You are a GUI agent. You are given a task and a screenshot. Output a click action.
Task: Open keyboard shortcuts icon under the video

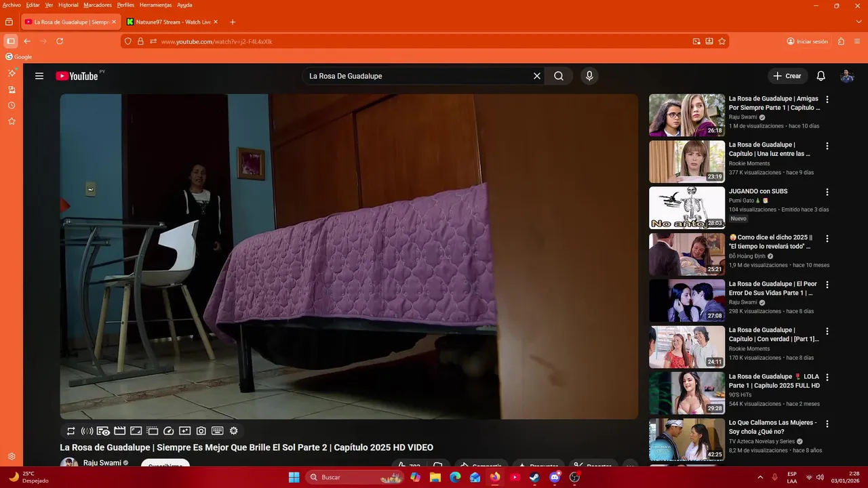tap(218, 431)
